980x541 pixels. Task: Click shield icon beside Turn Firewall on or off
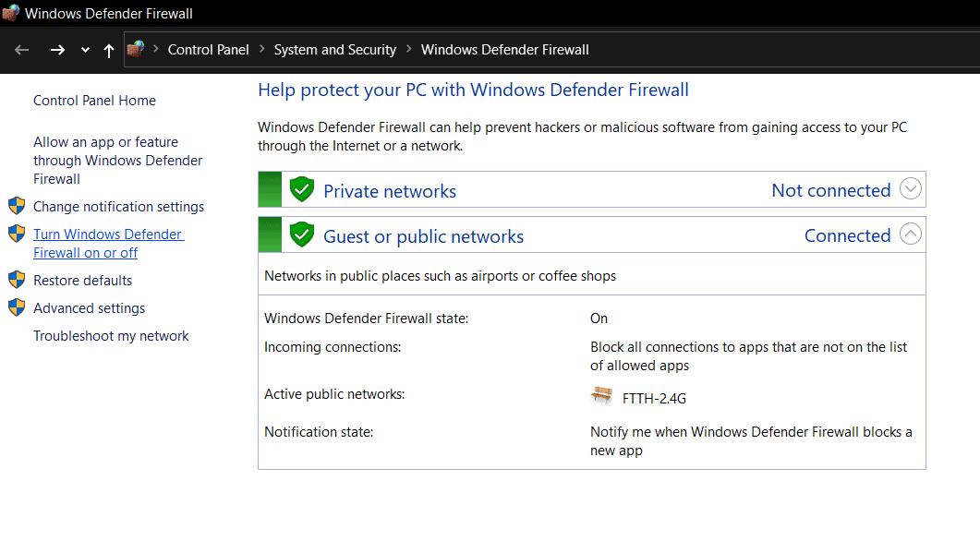coord(17,234)
